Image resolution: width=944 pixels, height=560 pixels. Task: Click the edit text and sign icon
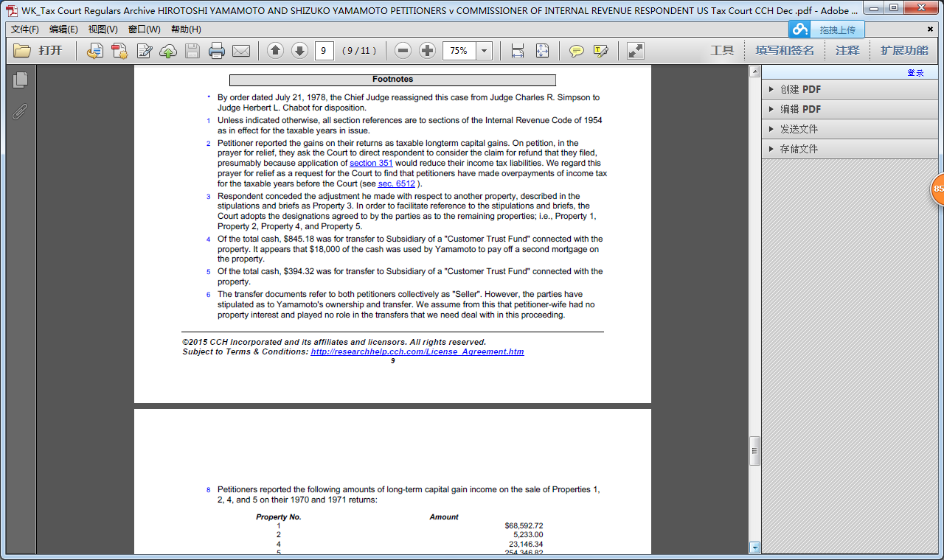point(145,51)
